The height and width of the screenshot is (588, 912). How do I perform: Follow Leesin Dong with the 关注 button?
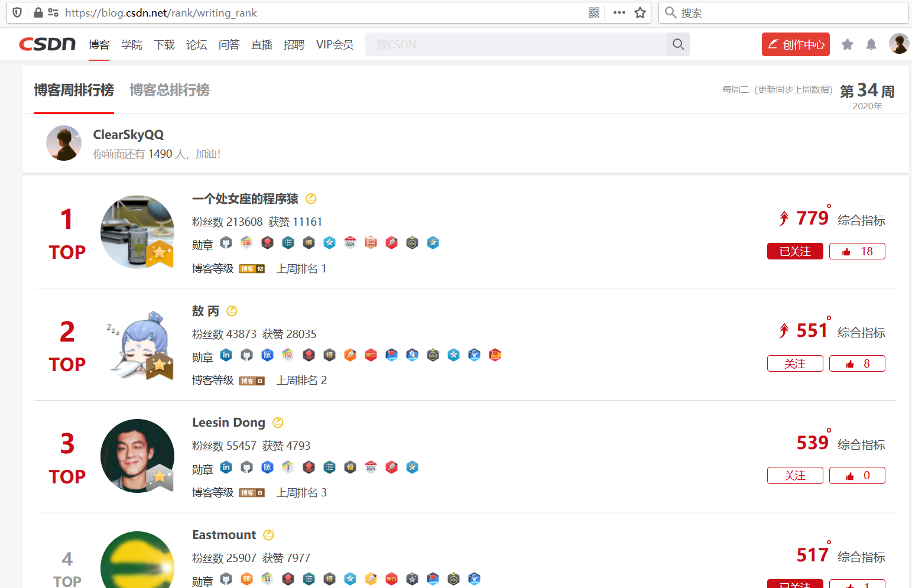pyautogui.click(x=795, y=475)
